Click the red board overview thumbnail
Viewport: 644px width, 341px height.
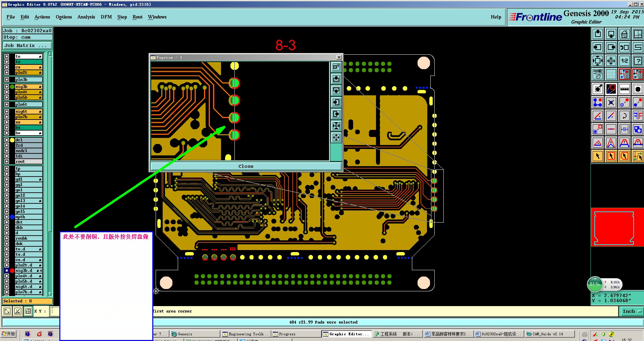point(617,227)
